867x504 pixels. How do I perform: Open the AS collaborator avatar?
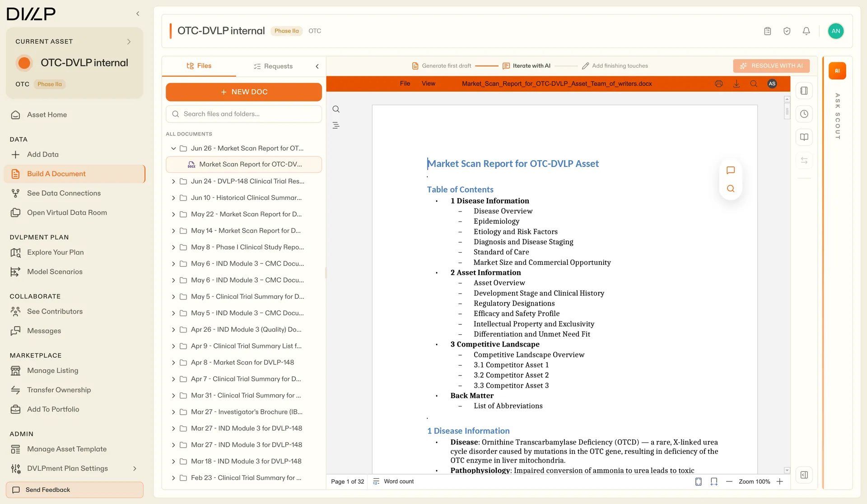(x=772, y=83)
